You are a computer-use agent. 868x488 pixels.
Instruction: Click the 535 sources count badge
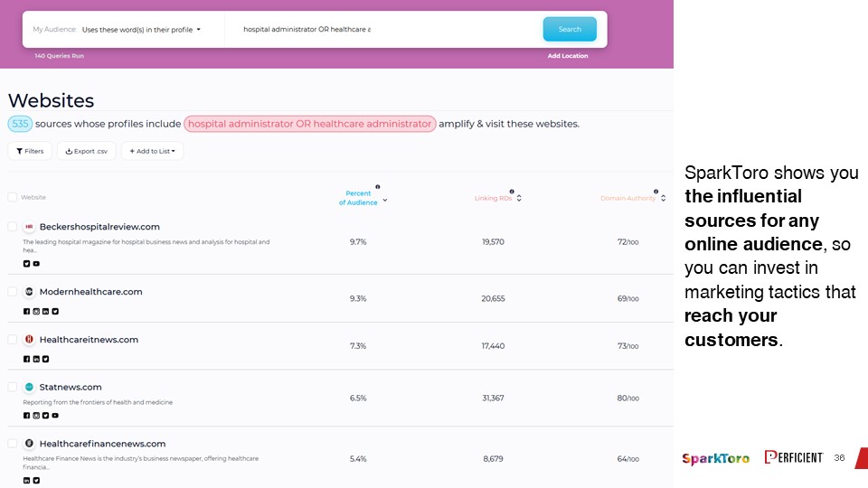[x=20, y=124]
